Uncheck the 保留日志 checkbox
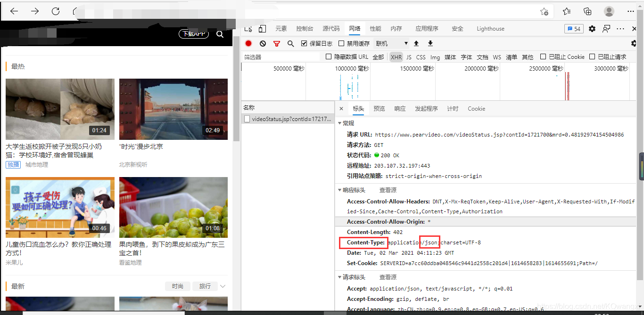 (x=304, y=43)
